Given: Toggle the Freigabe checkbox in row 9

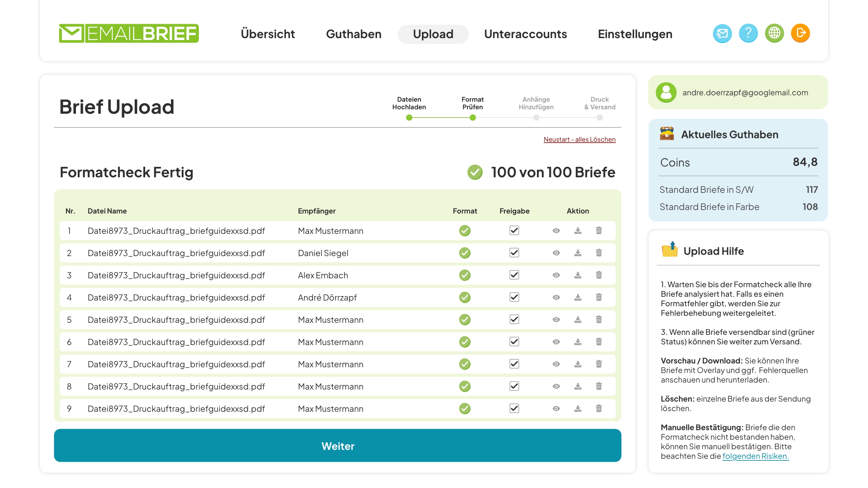Looking at the screenshot, I should pos(514,409).
